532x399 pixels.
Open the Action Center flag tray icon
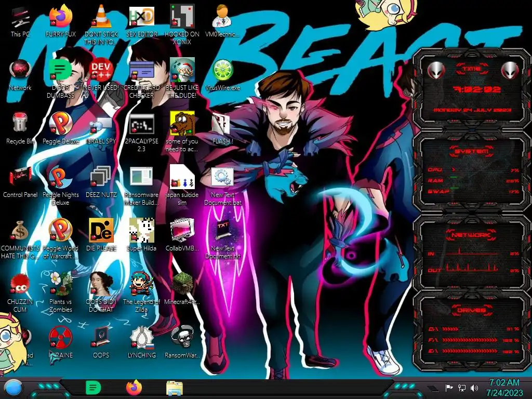[449, 388]
